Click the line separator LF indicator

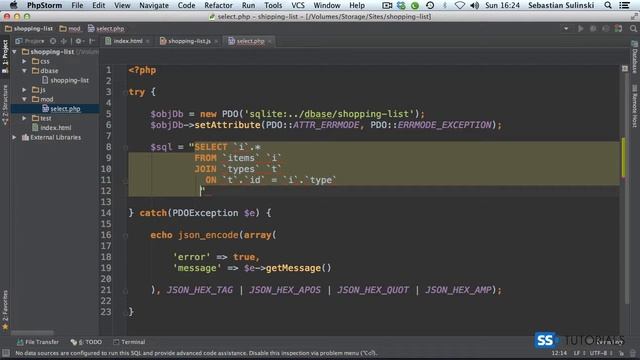579,353
